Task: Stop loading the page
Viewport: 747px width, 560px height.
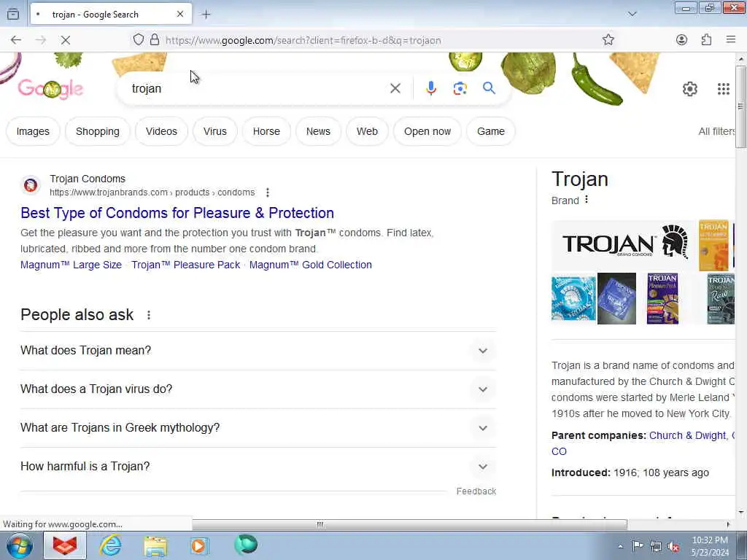Action: [x=66, y=40]
